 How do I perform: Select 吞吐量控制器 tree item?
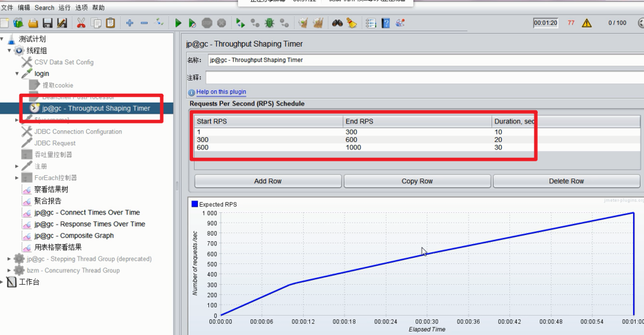pos(53,154)
